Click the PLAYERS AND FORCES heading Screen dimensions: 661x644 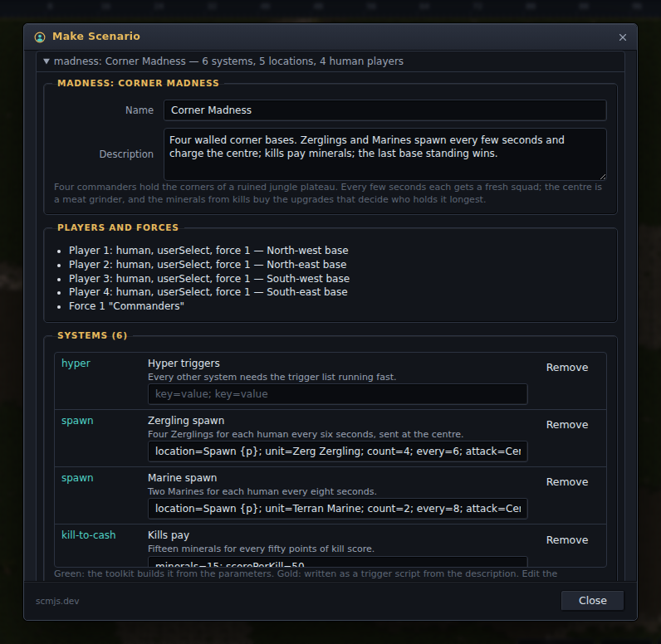pyautogui.click(x=118, y=227)
